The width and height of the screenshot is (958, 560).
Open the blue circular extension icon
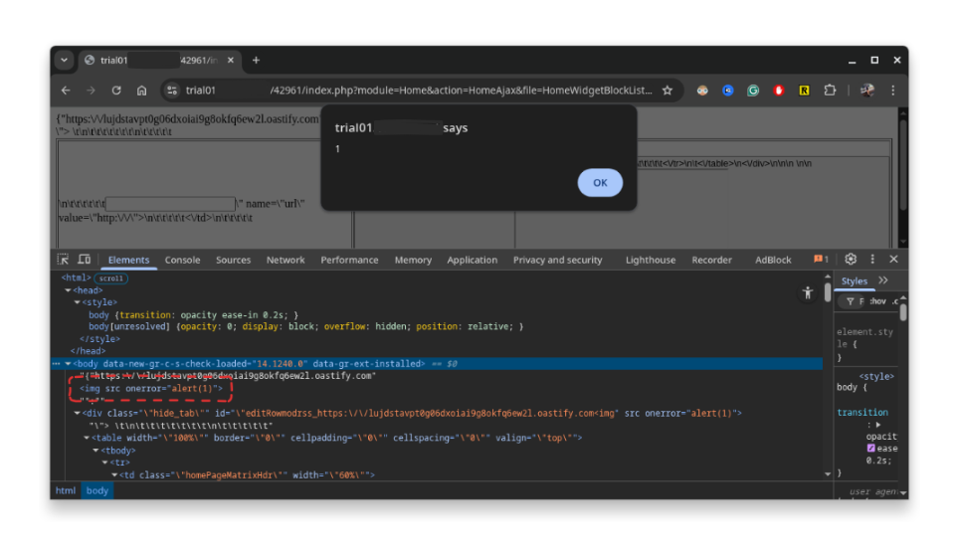[x=727, y=91]
